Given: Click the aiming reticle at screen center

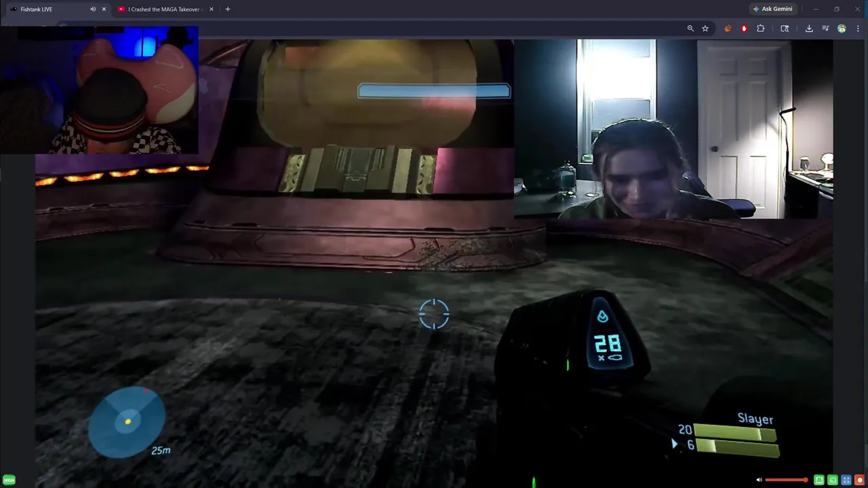Looking at the screenshot, I should (x=434, y=314).
